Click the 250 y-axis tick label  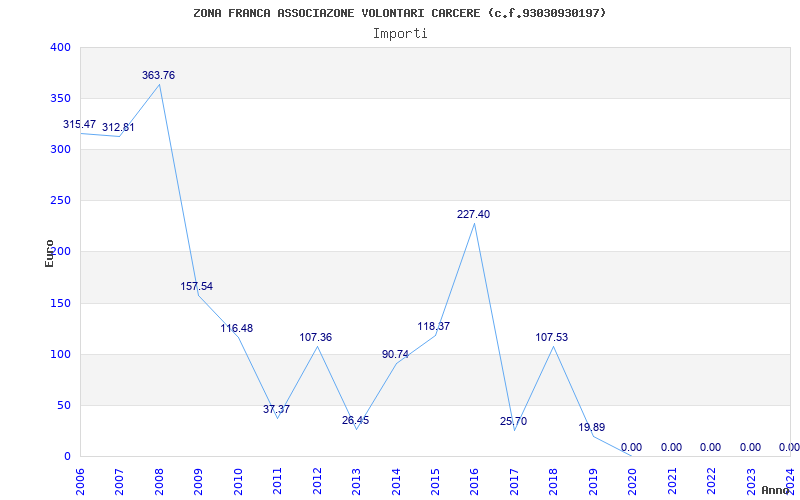point(60,201)
